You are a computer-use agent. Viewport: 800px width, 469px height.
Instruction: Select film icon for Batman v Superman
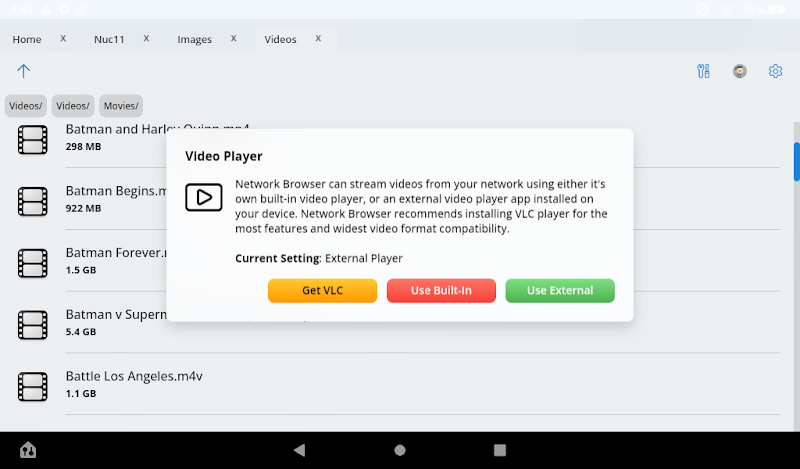[33, 325]
